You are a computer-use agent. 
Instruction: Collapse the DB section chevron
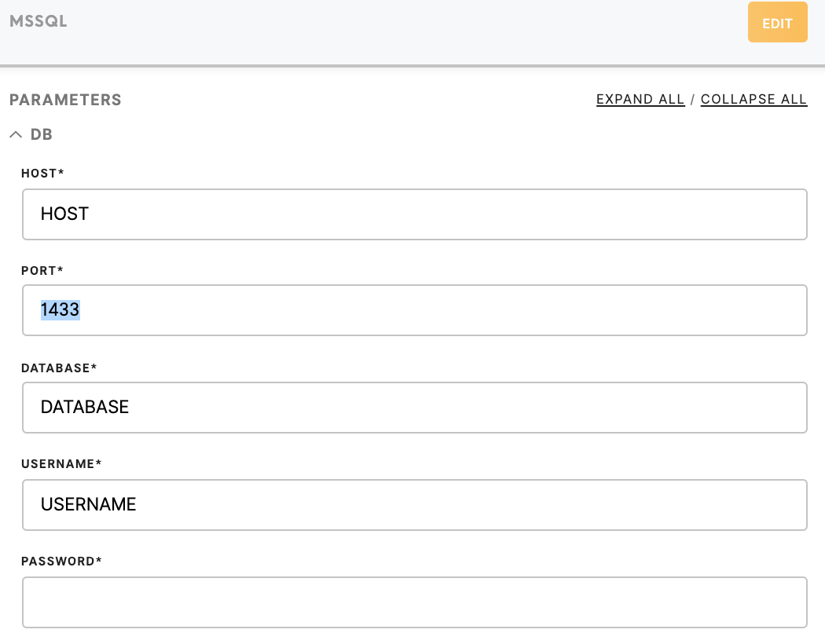(x=16, y=134)
